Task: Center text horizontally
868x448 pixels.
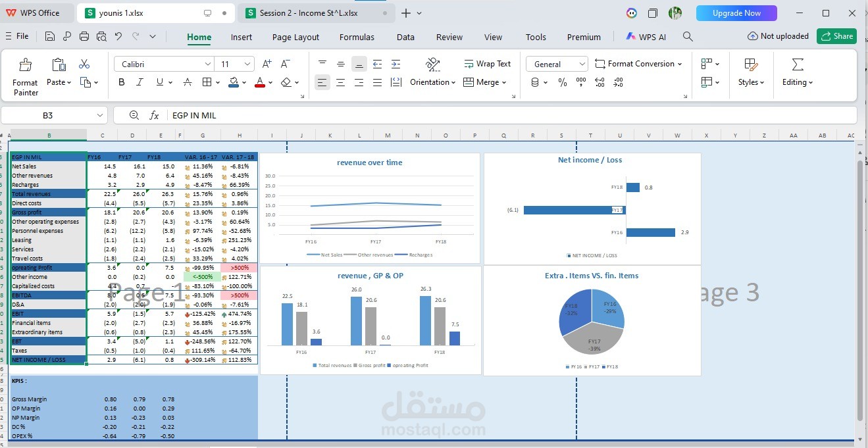Action: (341, 82)
